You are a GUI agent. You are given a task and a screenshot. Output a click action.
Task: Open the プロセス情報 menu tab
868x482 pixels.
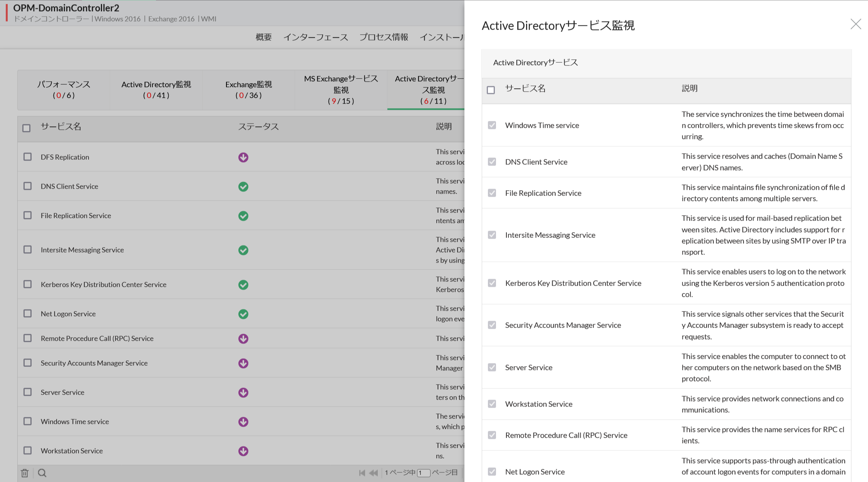(384, 37)
